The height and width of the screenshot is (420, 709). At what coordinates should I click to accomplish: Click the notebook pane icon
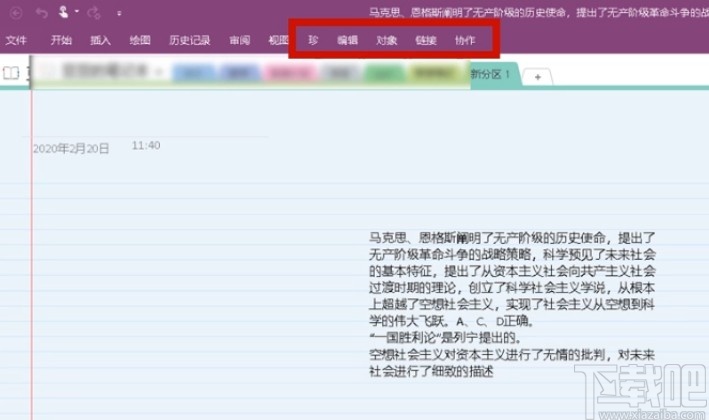coord(11,72)
